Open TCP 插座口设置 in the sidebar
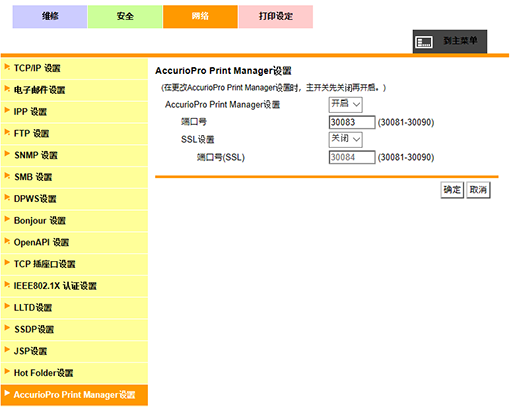This screenshot has width=517, height=407. [x=74, y=265]
